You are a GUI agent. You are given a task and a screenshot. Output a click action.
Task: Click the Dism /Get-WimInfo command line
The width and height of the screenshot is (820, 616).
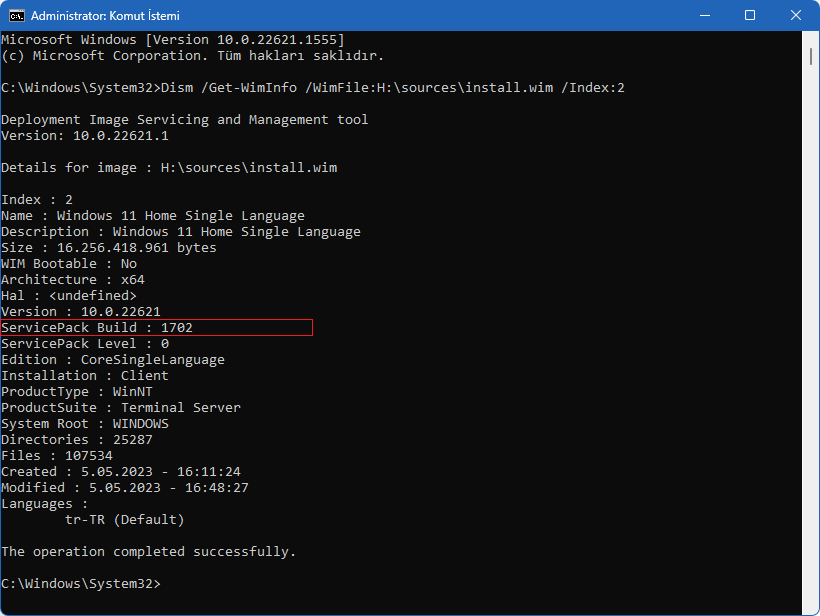[x=313, y=88]
